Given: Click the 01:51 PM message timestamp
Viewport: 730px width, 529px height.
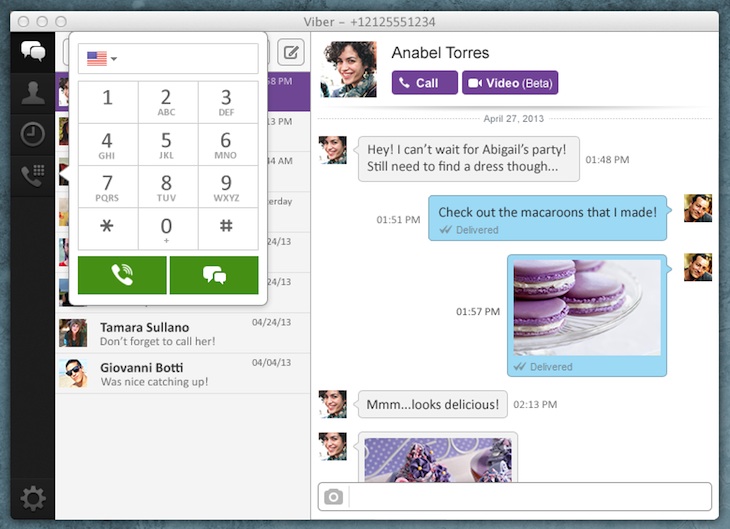Looking at the screenshot, I should click(x=398, y=219).
